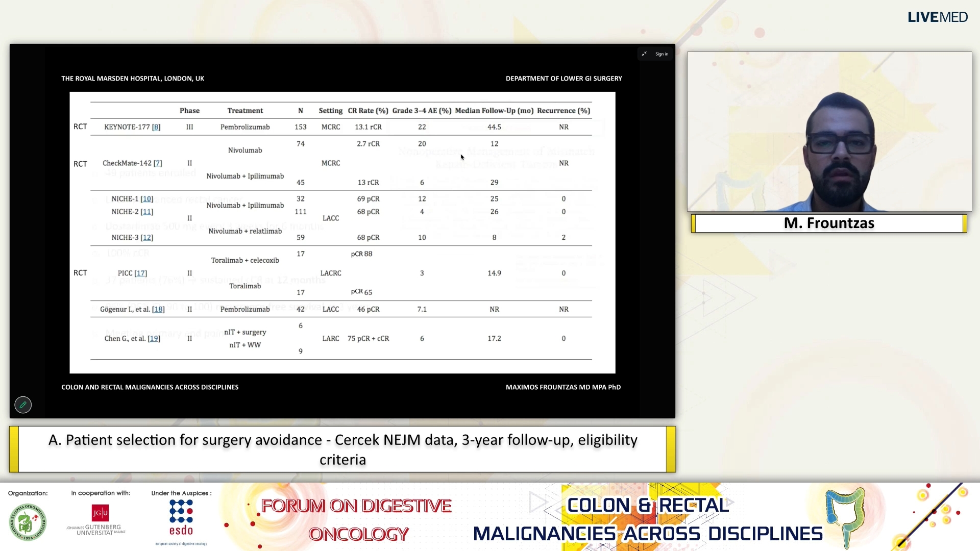This screenshot has height=551, width=980.
Task: Select the 'LACRC' setting cell
Action: pyautogui.click(x=331, y=273)
